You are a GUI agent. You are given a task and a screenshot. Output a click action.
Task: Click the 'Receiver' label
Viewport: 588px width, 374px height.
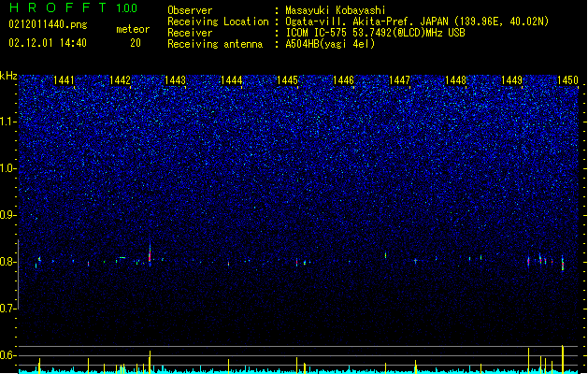[x=190, y=33]
